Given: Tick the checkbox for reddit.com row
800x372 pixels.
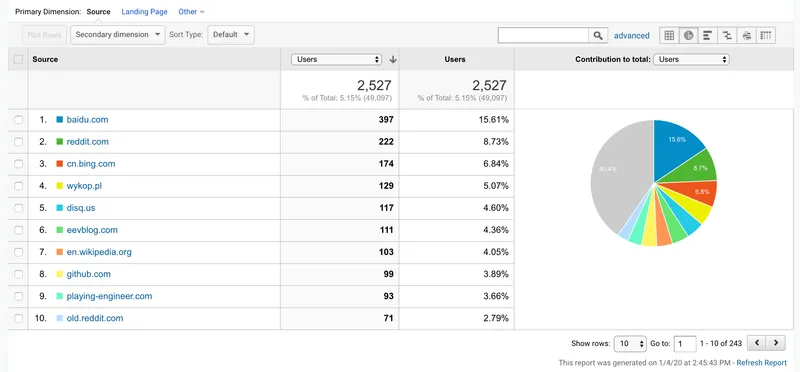Looking at the screenshot, I should point(18,142).
